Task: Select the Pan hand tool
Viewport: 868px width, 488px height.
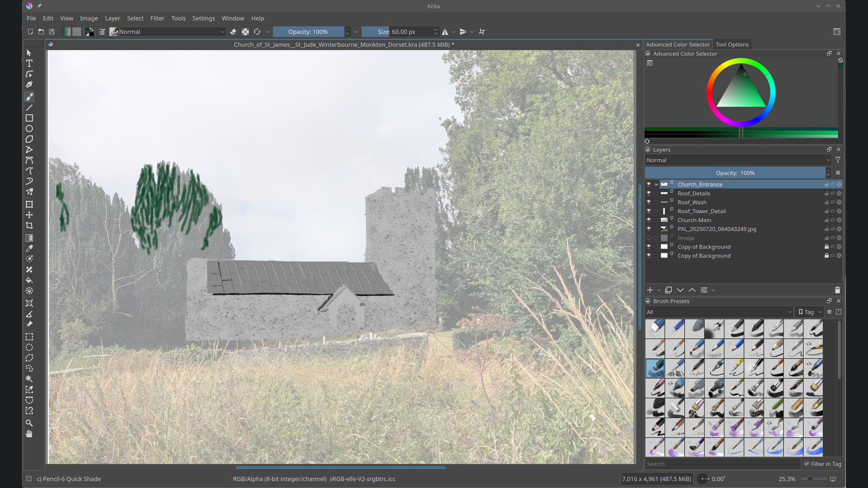Action: click(x=29, y=434)
